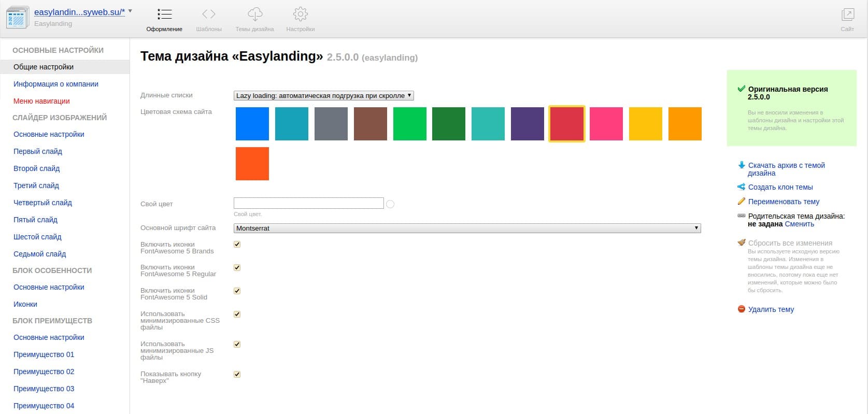Screen dimensions: 868x414
Task: Open Преимущество 03 settings
Action: point(44,389)
